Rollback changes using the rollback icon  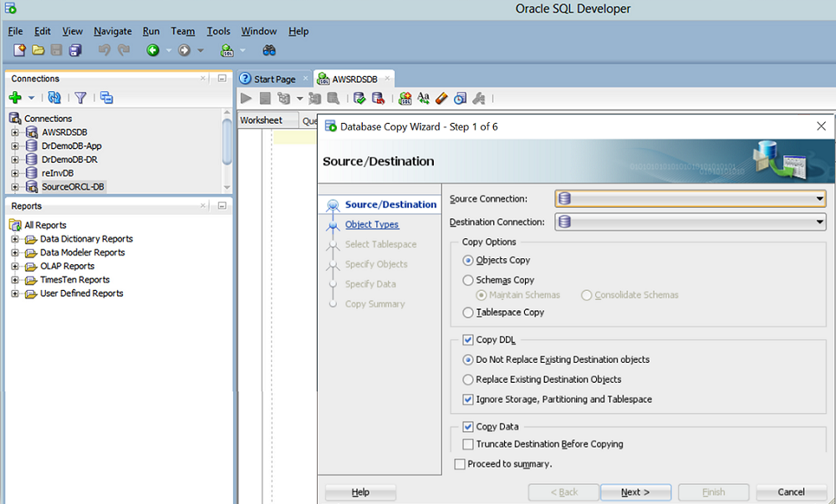(x=378, y=98)
